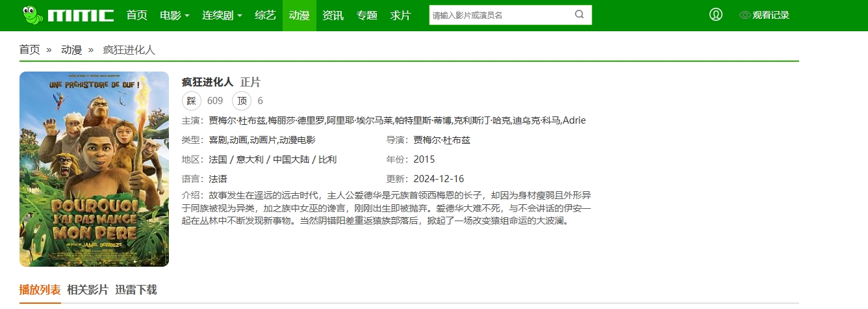868x309 pixels.
Task: Switch to the 相关影片 tab
Action: [x=88, y=290]
